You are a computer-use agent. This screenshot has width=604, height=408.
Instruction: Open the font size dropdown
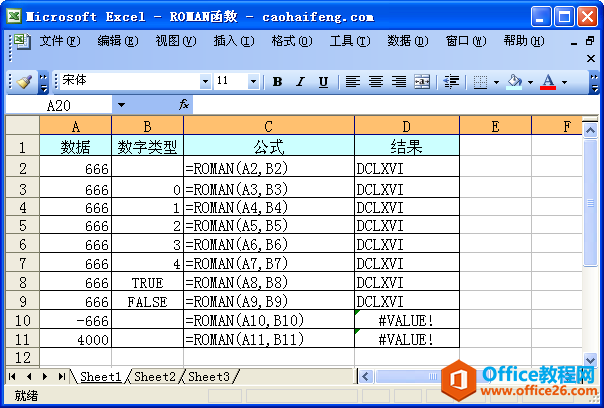click(253, 81)
